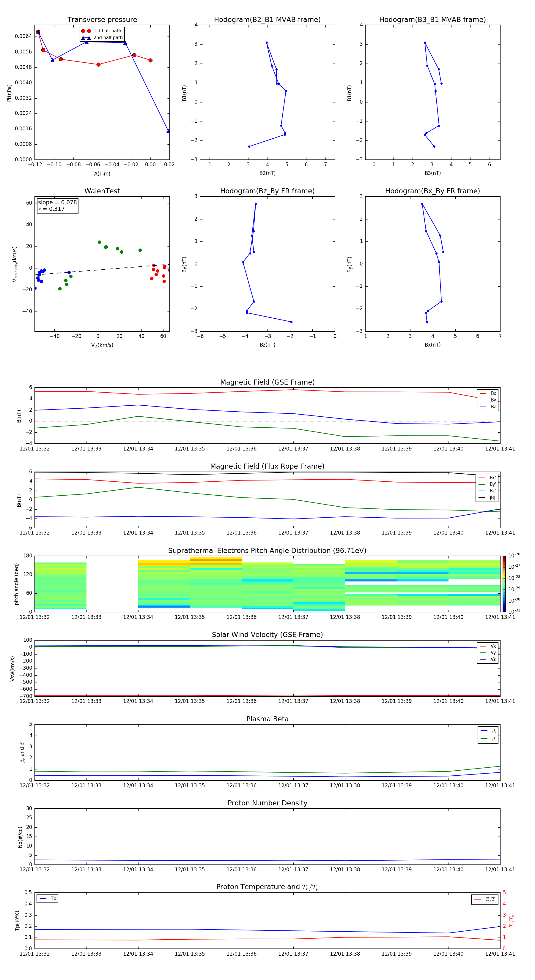Select the '|B|' entry in flux rope legend
The image size is (535, 980).
[487, 498]
